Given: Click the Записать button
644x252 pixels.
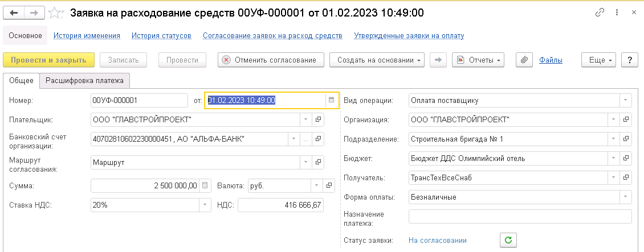Looking at the screenshot, I should pos(123,60).
